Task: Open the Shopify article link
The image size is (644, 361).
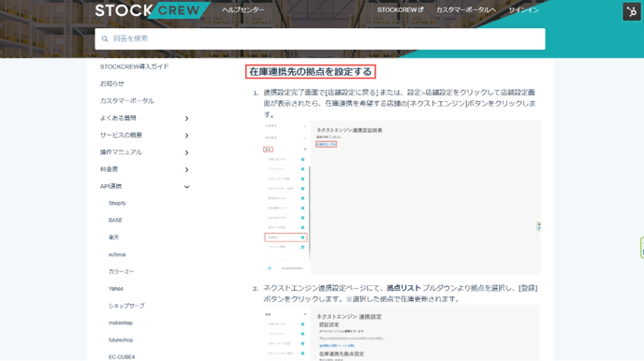Action: [117, 204]
